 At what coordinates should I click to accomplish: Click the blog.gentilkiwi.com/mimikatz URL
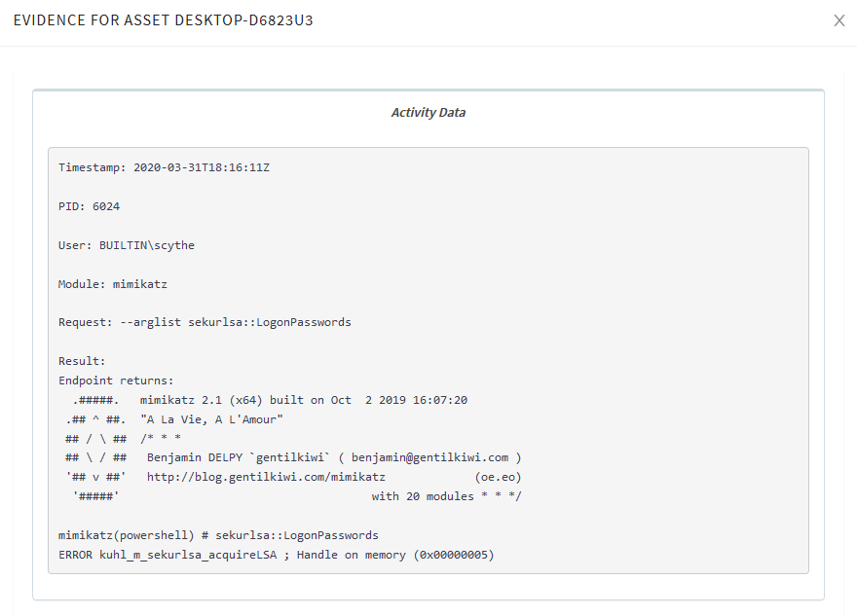pos(266,477)
